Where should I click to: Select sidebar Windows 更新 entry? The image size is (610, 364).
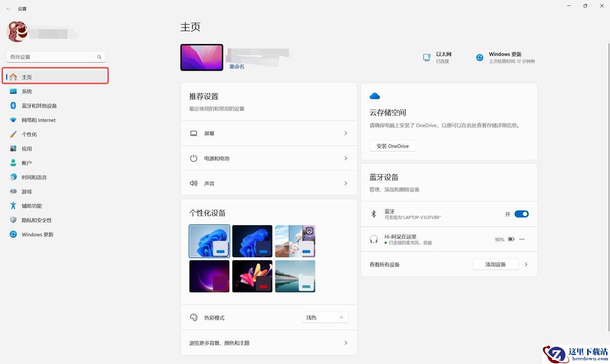pos(56,234)
